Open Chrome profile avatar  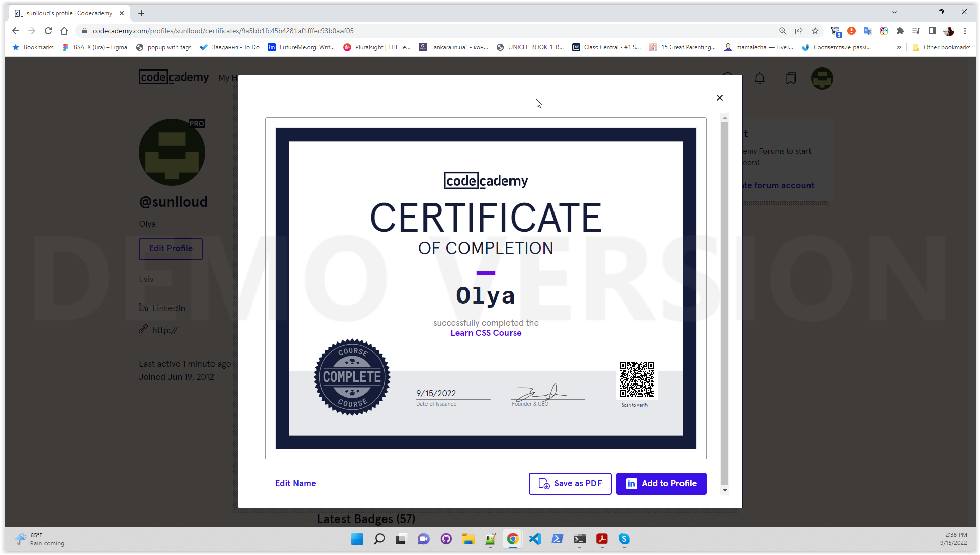click(x=949, y=31)
